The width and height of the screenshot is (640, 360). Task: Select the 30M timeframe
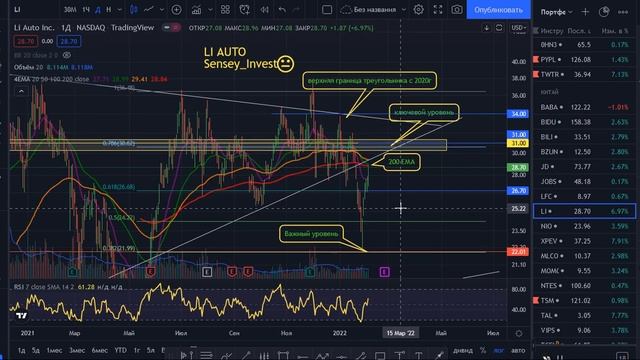[x=70, y=9]
